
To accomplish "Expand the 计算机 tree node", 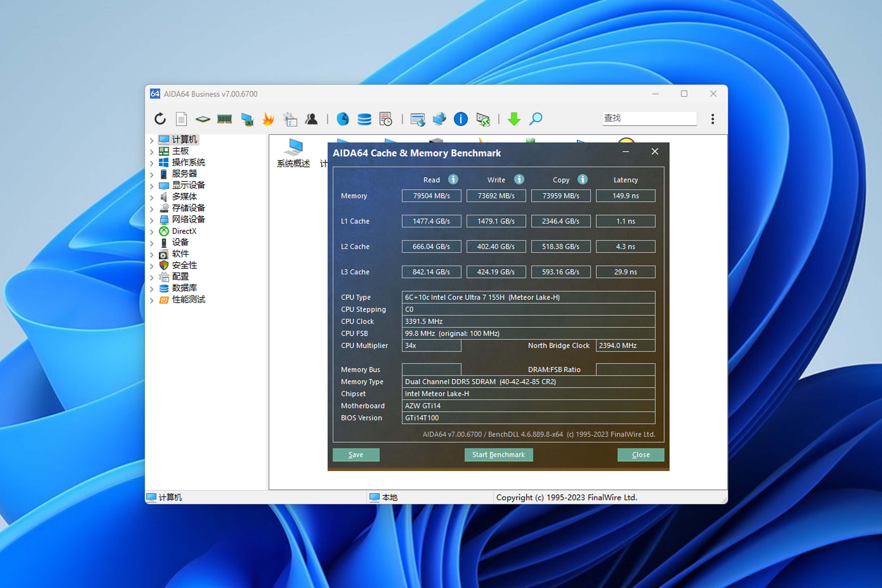I will coord(151,141).
